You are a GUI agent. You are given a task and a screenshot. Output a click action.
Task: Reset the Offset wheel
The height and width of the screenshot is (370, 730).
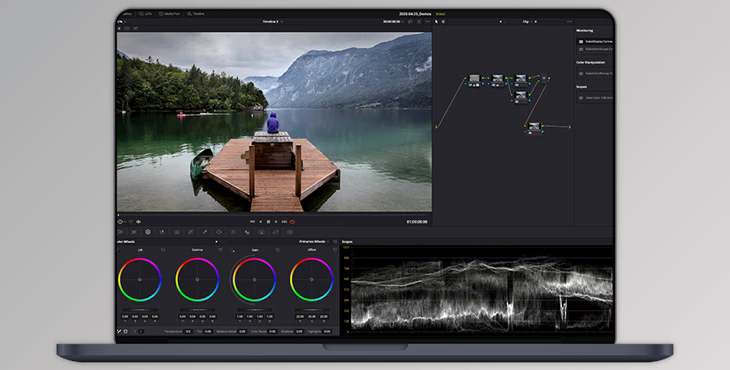[x=335, y=250]
